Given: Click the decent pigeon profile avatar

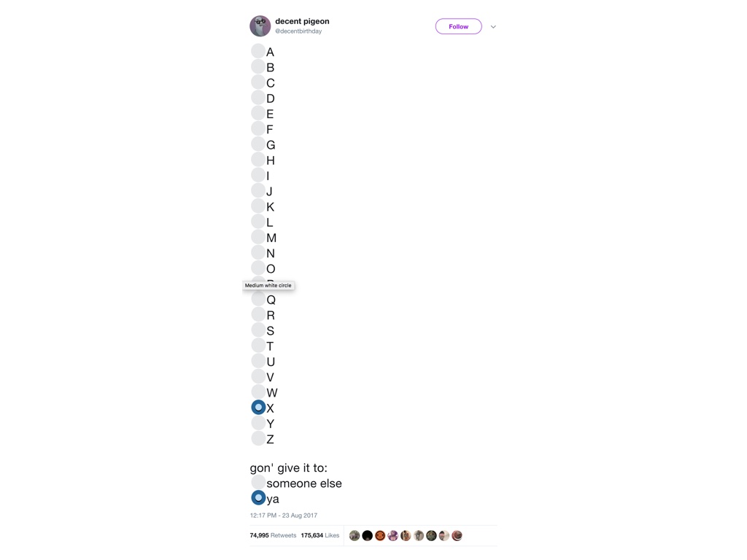Looking at the screenshot, I should (x=260, y=26).
